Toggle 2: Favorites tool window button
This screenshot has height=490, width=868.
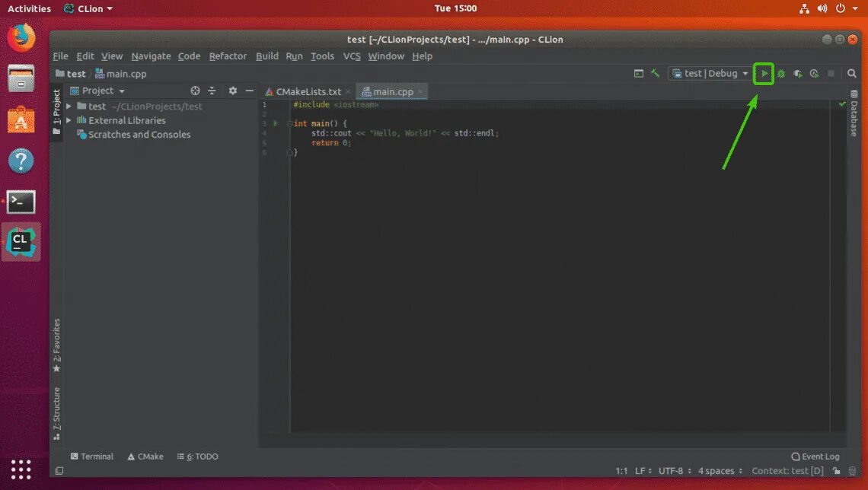tap(56, 345)
